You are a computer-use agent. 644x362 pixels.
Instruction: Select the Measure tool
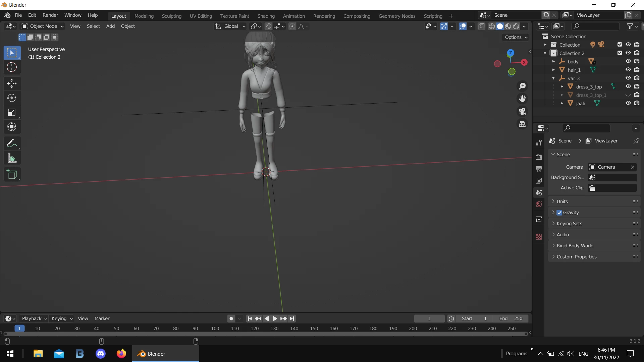pos(12,158)
